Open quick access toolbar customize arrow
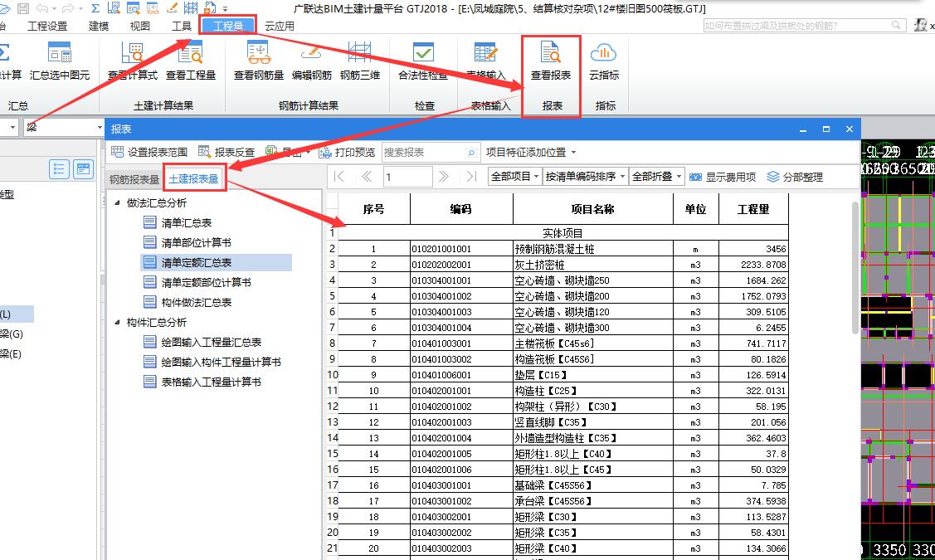 tap(226, 9)
